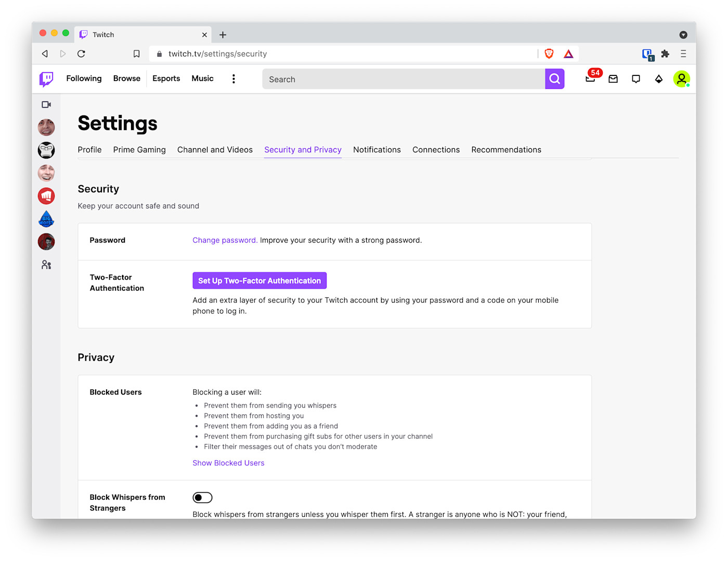
Task: Open the followed channels video camera icon
Action: [x=46, y=104]
